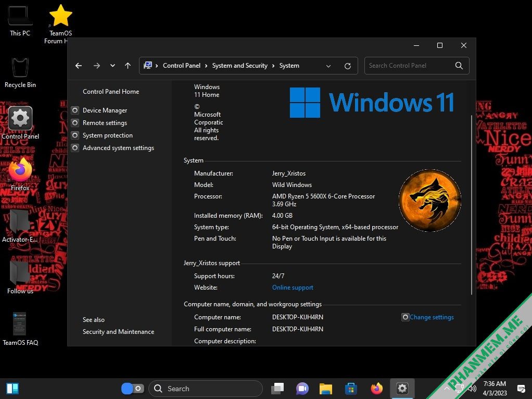Screen dimensions: 532x399
Task: Open recent locations dropdown chevron
Action: (x=112, y=66)
